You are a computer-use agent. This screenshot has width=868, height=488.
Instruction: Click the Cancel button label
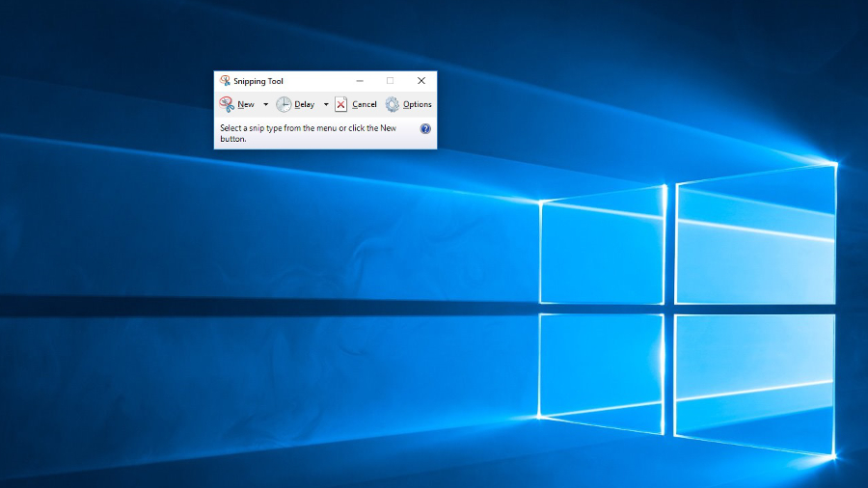click(x=365, y=104)
